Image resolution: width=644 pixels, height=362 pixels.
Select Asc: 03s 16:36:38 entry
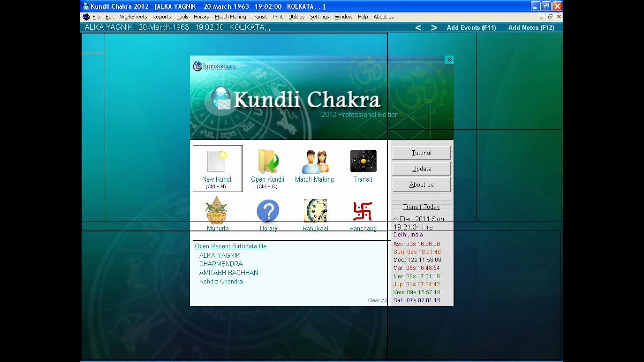[x=417, y=244]
